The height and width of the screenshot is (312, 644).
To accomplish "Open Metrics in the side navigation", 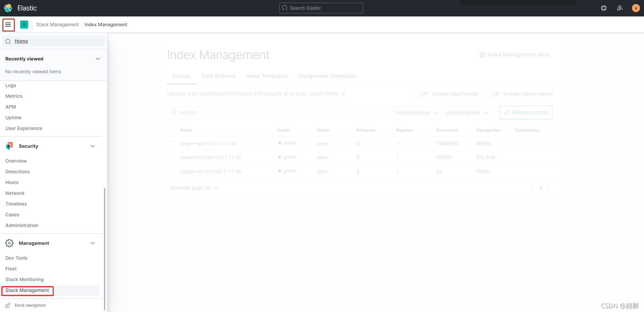I will [x=14, y=96].
